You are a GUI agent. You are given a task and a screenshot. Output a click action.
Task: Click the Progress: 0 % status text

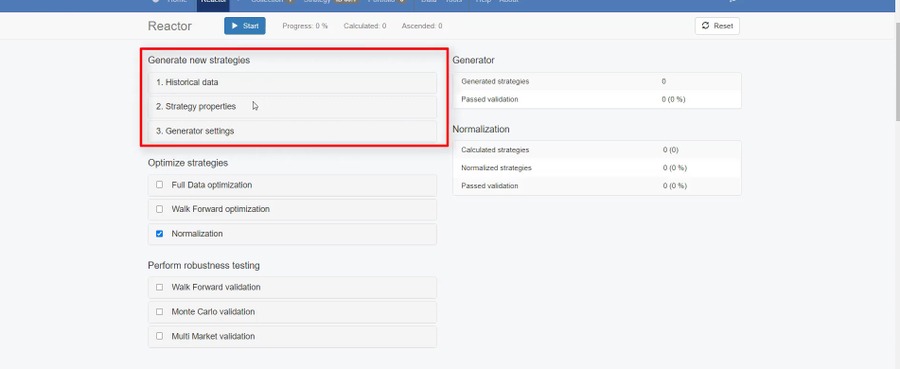click(305, 26)
